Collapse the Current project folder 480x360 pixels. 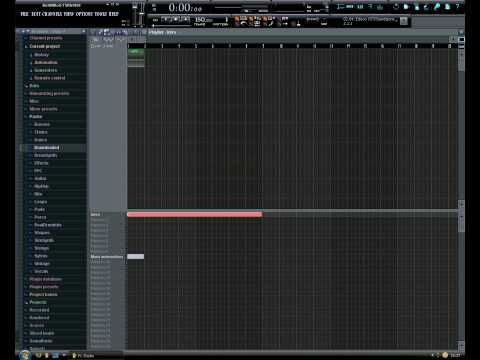(45, 46)
